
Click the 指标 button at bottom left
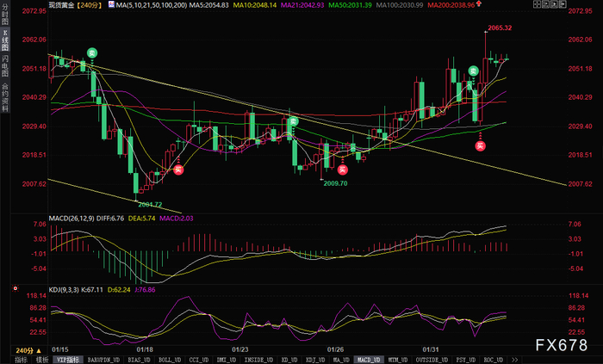(22, 360)
